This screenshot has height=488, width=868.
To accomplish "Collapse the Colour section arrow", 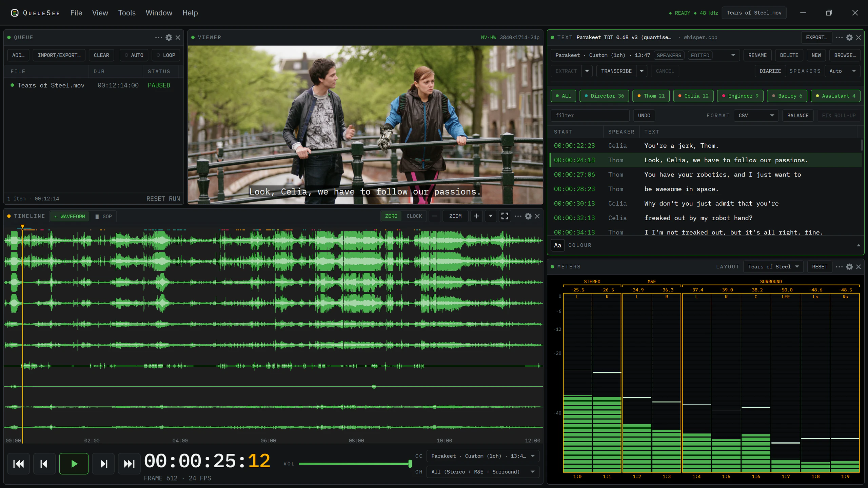I will (859, 245).
